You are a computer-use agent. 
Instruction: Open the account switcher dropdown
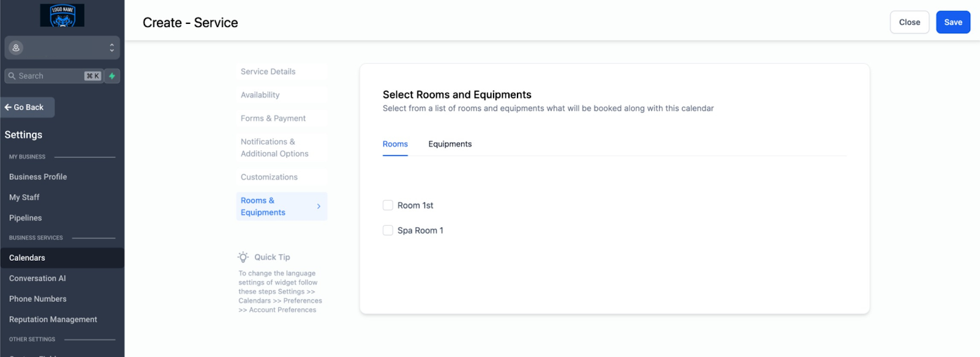click(x=62, y=47)
